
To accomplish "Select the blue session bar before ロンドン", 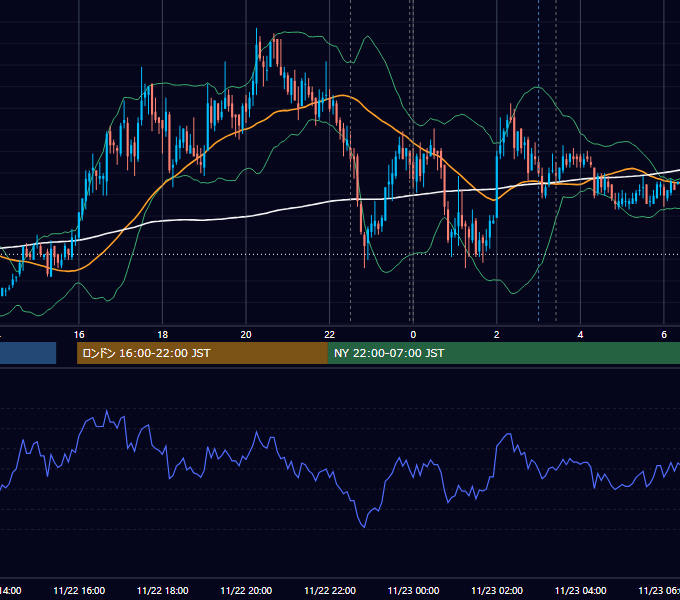I will click(28, 353).
